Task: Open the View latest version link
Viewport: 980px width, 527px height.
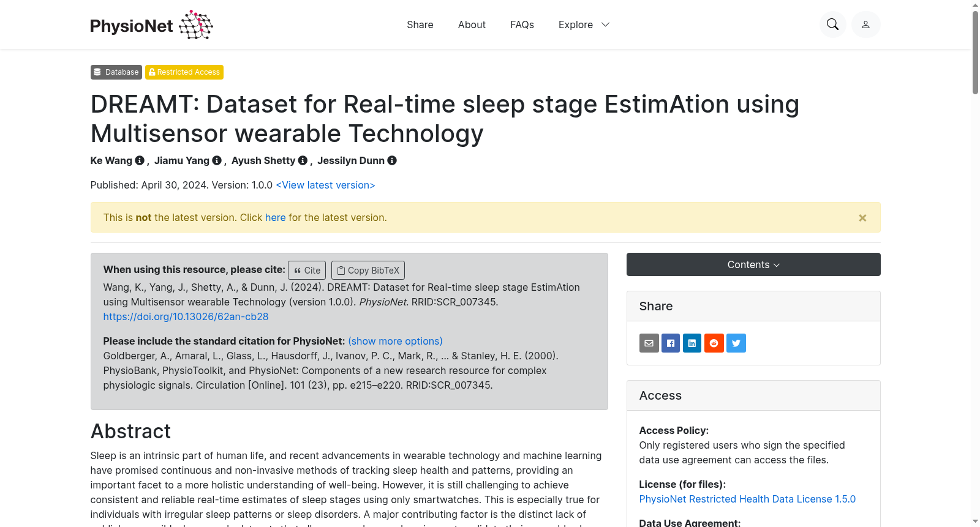Action: 325,185
